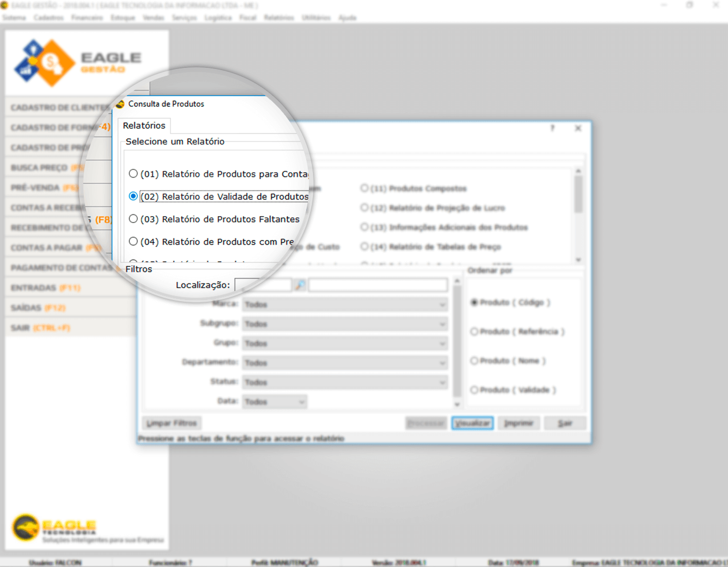Image resolution: width=728 pixels, height=567 pixels.
Task: Click the Eagle Tecnologia logo at bottom left
Action: pos(55,527)
